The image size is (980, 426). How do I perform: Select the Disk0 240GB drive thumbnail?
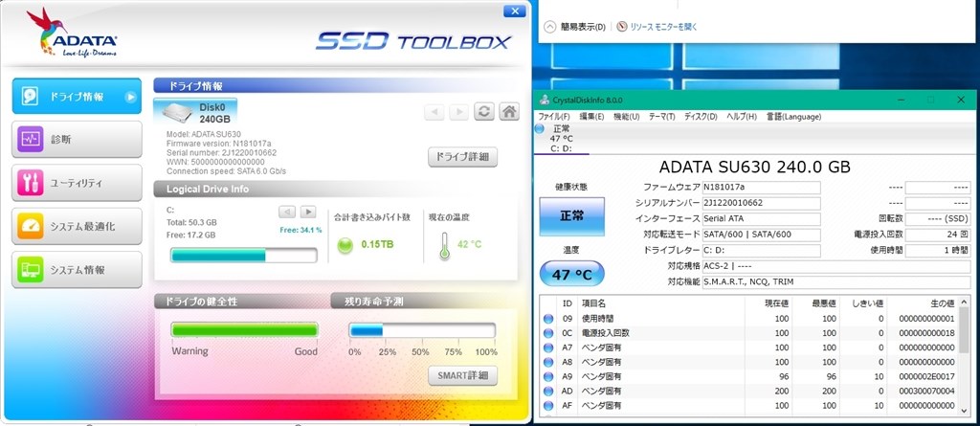point(195,112)
